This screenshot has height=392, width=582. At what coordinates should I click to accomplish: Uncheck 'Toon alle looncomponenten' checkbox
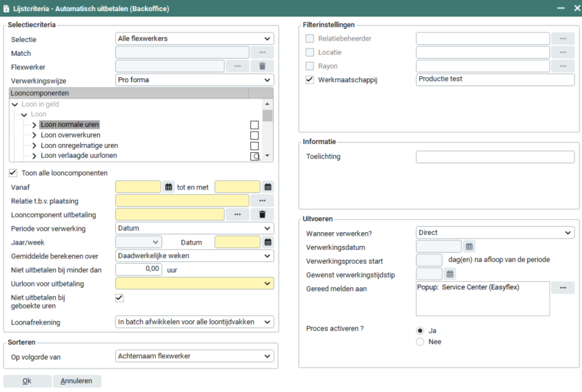pos(13,173)
